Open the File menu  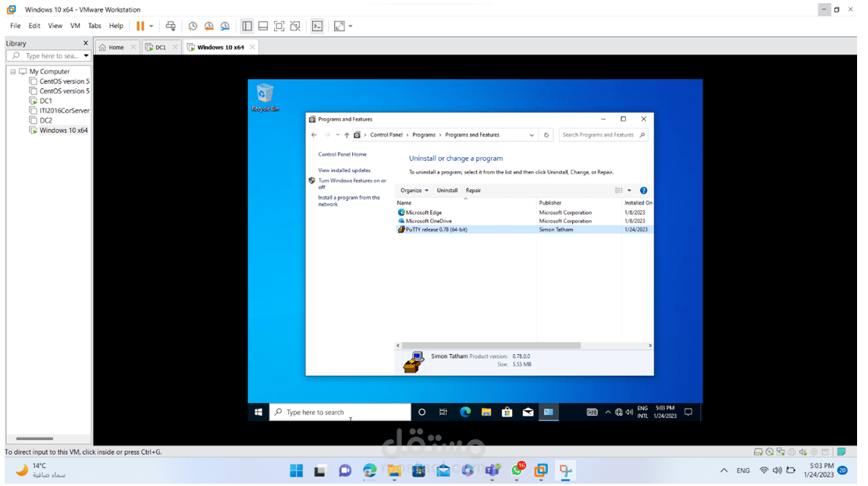[16, 26]
